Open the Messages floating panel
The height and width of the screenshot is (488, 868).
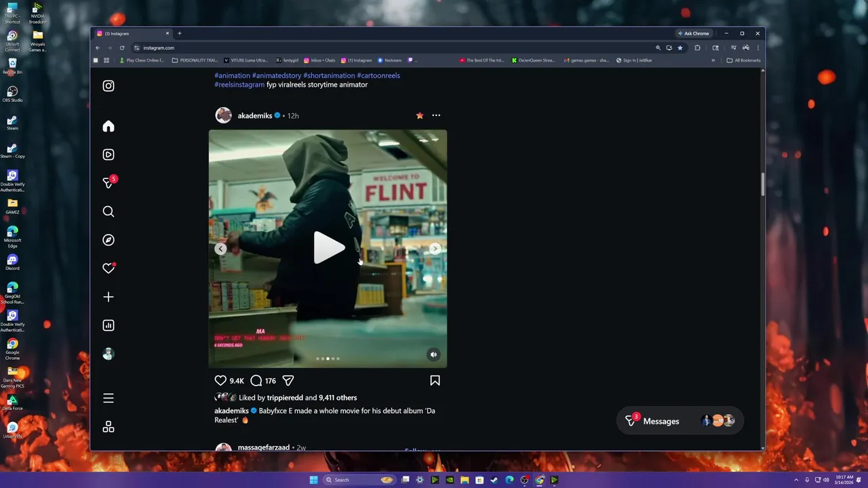(x=680, y=421)
